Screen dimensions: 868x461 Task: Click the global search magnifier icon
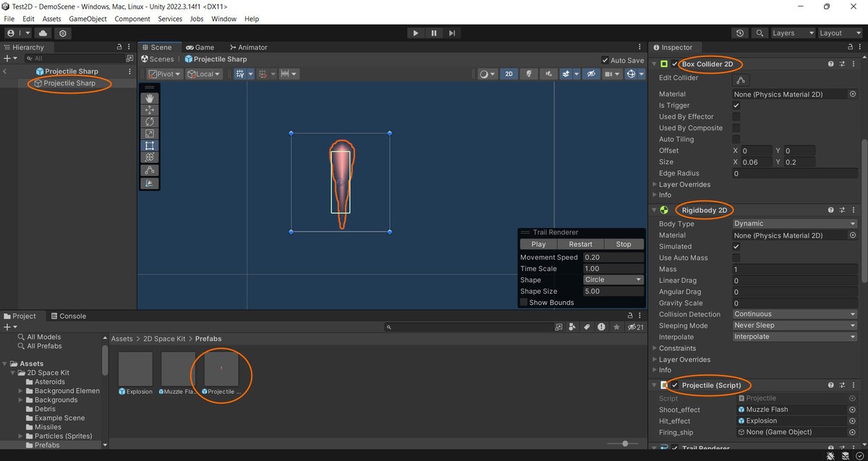(759, 33)
